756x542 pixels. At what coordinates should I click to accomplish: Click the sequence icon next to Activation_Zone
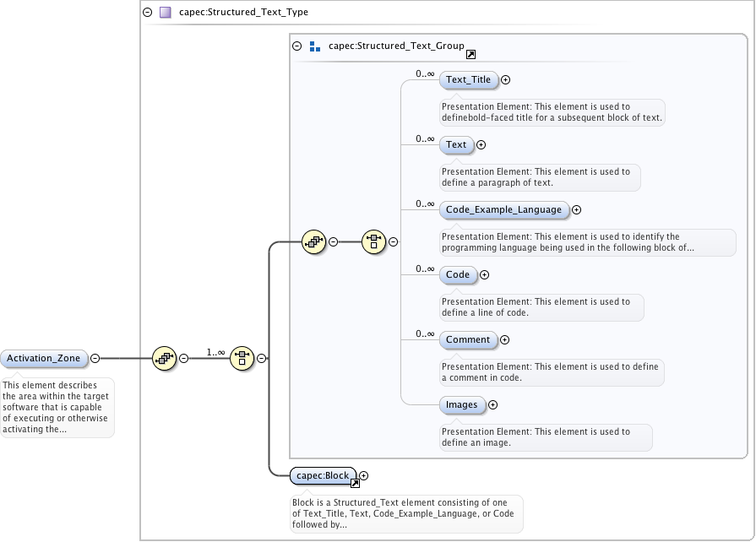(x=164, y=358)
